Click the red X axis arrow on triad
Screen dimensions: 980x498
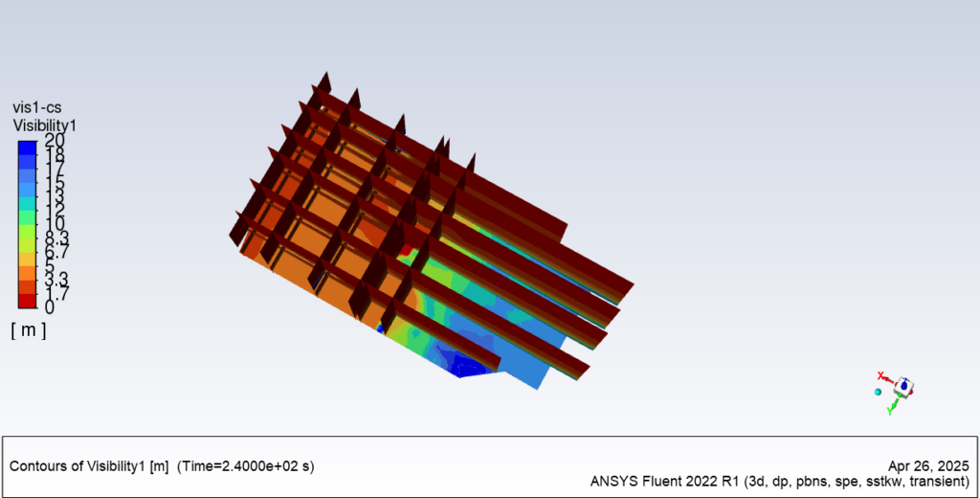890,380
